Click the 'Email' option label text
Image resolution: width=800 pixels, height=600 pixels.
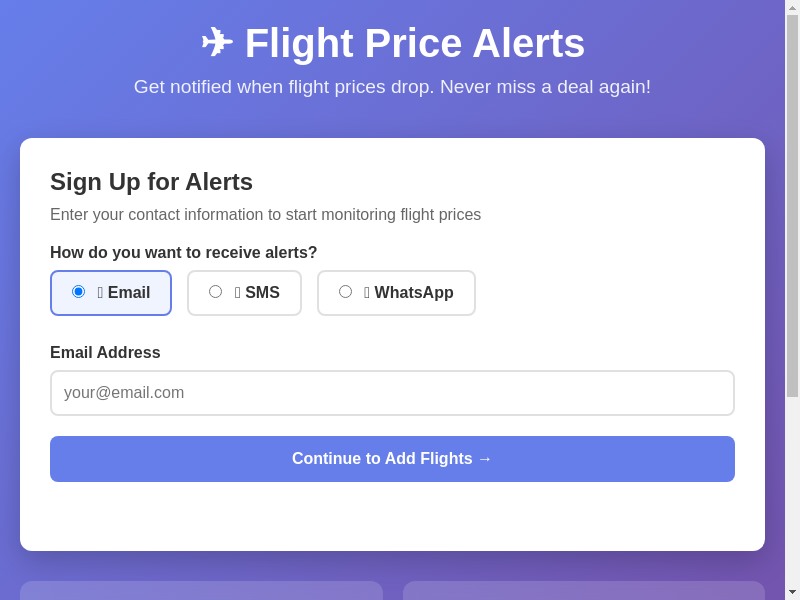[129, 293]
